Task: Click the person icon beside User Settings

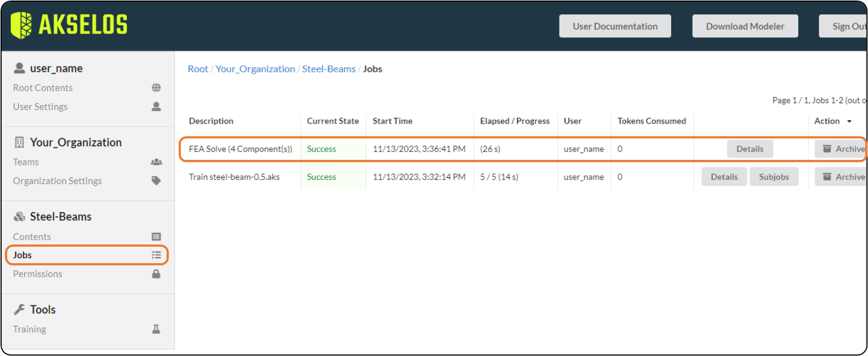Action: click(x=156, y=107)
